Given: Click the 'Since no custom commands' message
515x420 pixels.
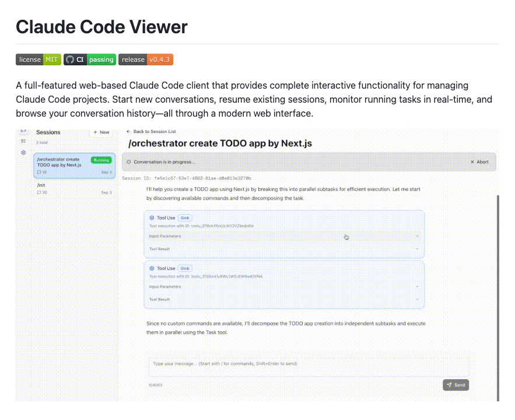Looking at the screenshot, I should point(286,328).
